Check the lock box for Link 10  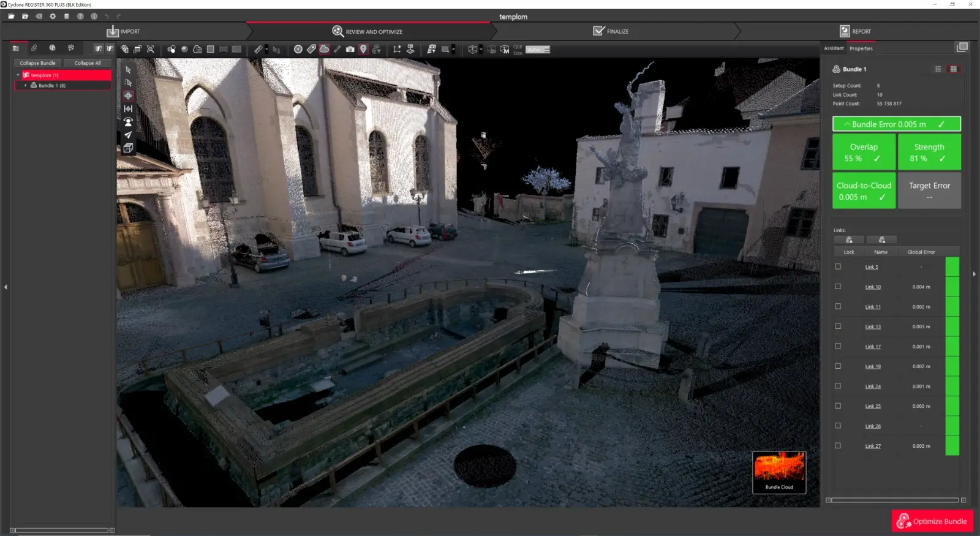[838, 287]
